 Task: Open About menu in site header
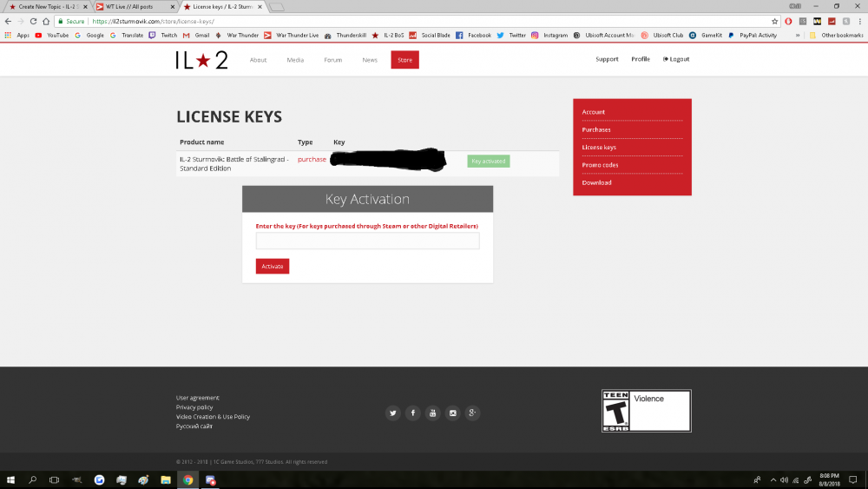click(258, 60)
